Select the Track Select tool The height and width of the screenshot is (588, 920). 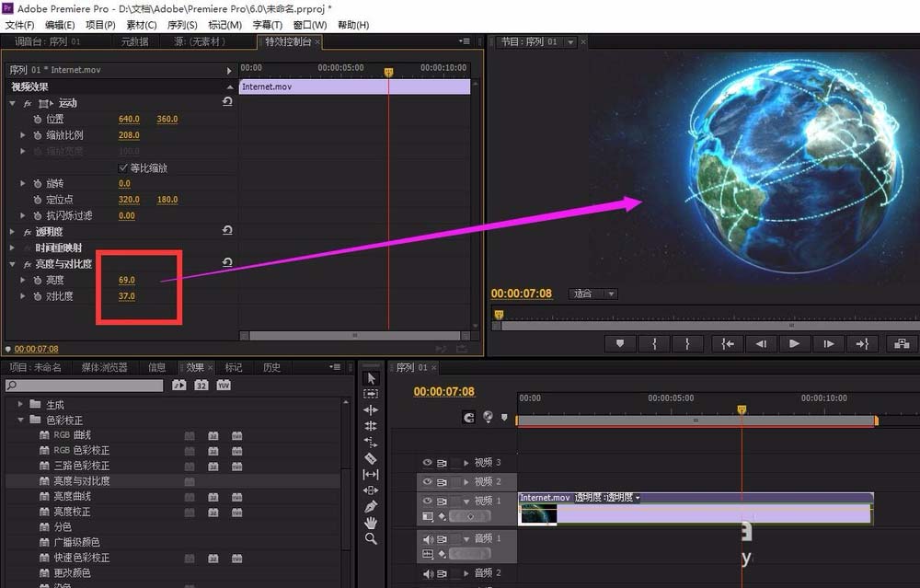pyautogui.click(x=371, y=393)
